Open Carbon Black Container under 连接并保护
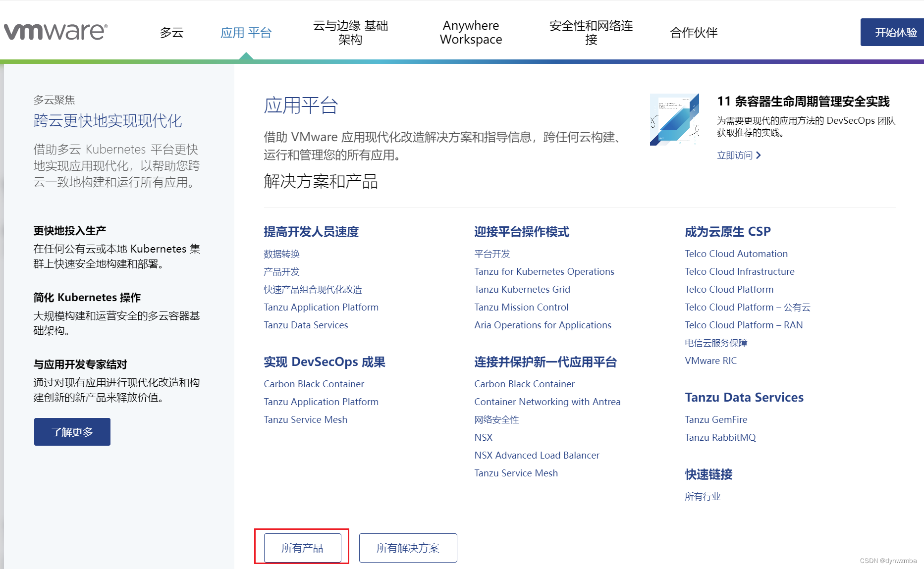The image size is (924, 569). [x=524, y=384]
